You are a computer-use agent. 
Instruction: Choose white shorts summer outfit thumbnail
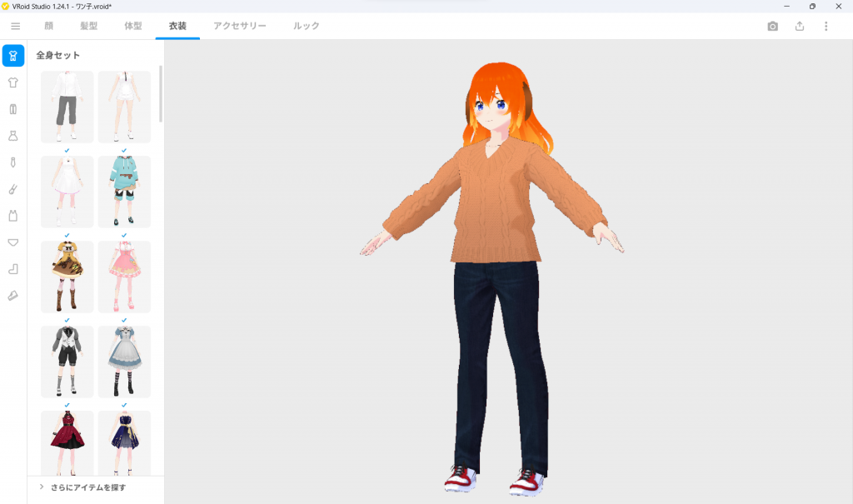click(x=124, y=107)
